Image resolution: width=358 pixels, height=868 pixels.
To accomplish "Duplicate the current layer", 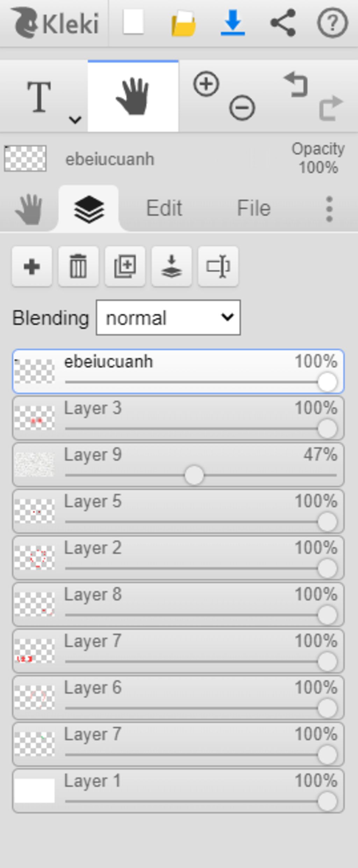I will pos(125,267).
